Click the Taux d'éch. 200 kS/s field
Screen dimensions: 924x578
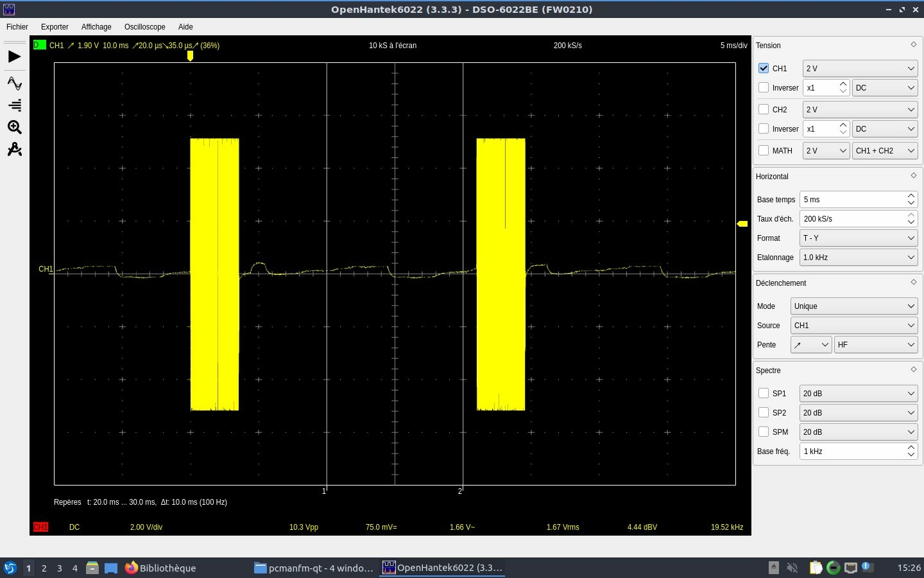click(859, 218)
